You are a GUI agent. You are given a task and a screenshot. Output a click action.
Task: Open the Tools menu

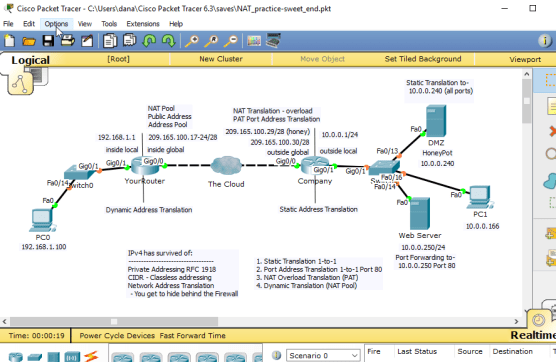click(109, 24)
